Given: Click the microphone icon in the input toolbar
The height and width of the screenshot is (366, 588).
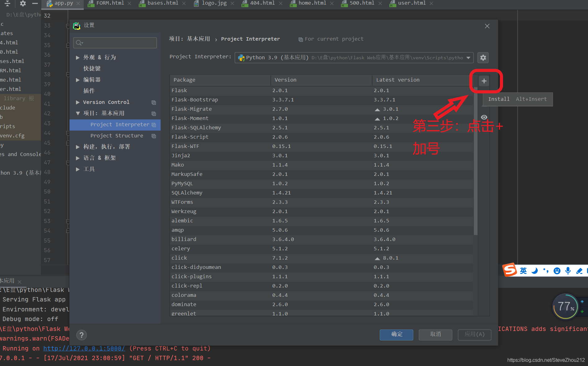Looking at the screenshot, I should (x=568, y=270).
